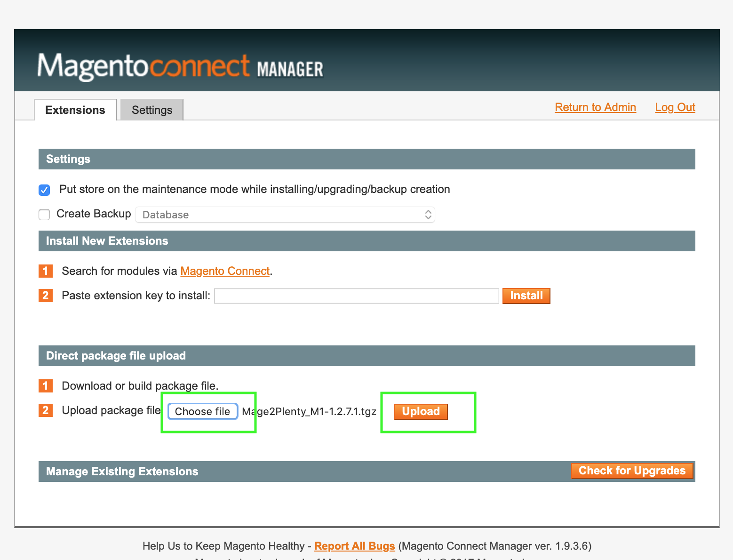This screenshot has height=560, width=733.
Task: Click the Settings section heading bar
Action: click(x=367, y=159)
